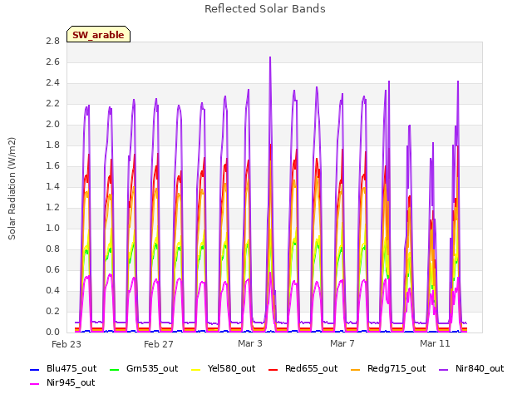Click the SW_arable annotation label
Image resolution: width=532 pixels, height=399 pixels.
click(x=98, y=35)
